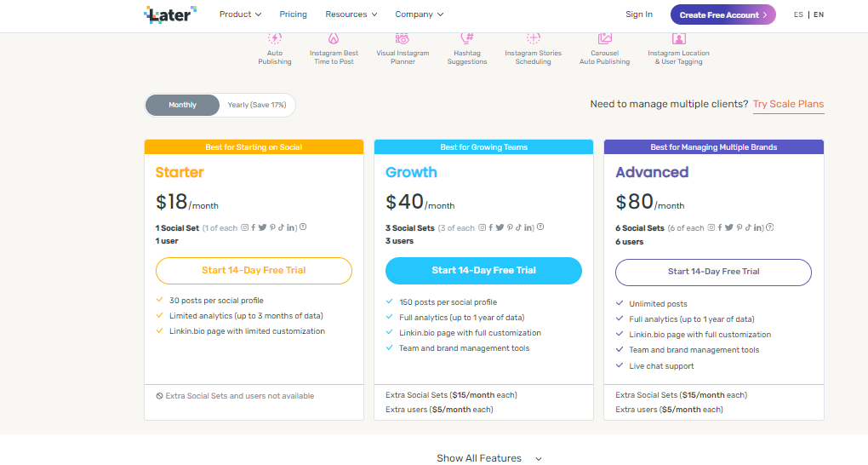Click Create Free Account
Image resolution: width=868 pixels, height=465 pixels.
click(x=722, y=14)
